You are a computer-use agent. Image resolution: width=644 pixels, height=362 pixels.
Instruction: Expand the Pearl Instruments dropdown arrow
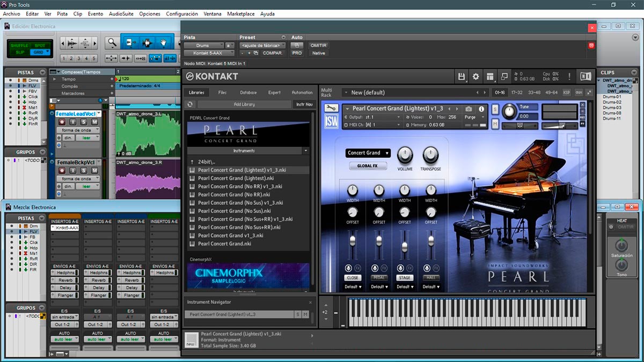pyautogui.click(x=306, y=151)
